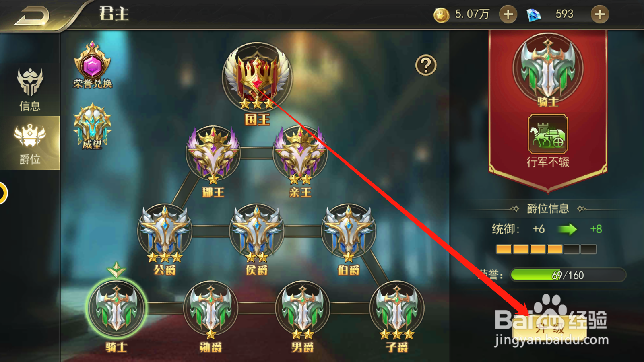Open the 荣誉兑换 honor exchange icon

[93, 64]
